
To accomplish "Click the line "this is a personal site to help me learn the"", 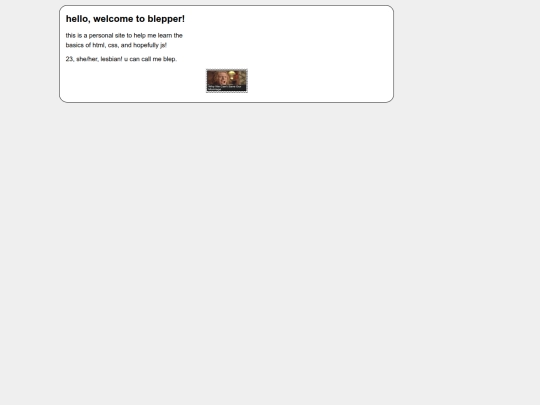I will click(x=124, y=35).
